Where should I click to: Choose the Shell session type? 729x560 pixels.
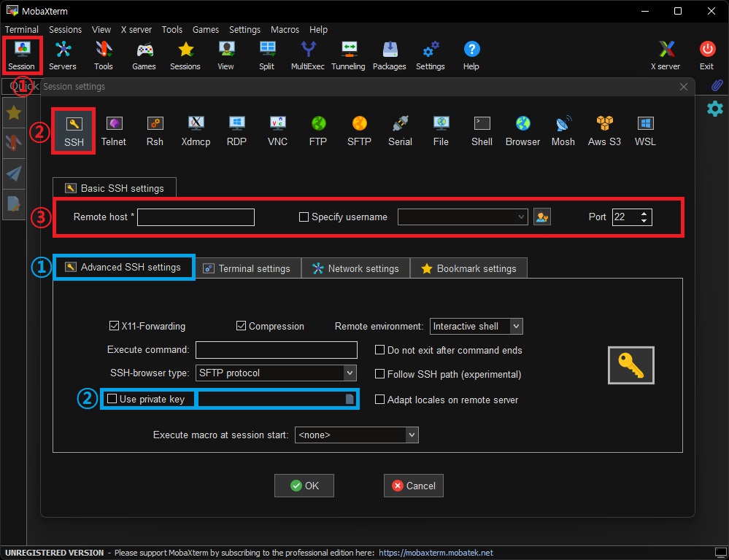coord(482,131)
